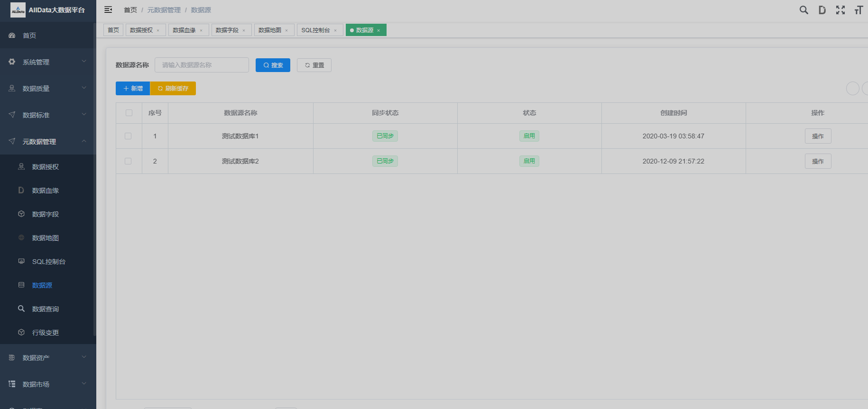Click the AllData platform logo
868x409 pixels.
pyautogui.click(x=18, y=10)
